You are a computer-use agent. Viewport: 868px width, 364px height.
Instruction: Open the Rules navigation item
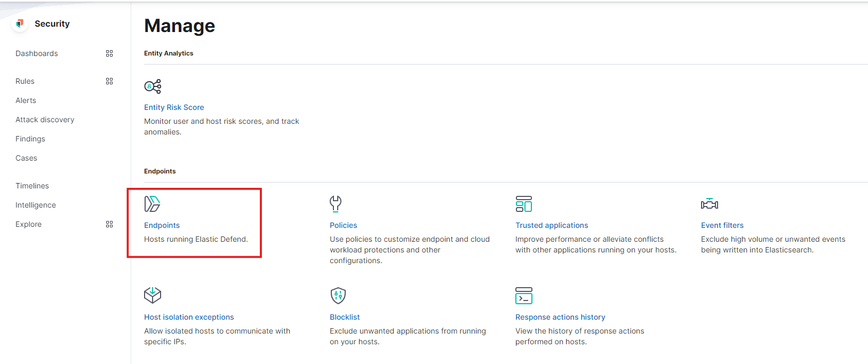point(25,81)
